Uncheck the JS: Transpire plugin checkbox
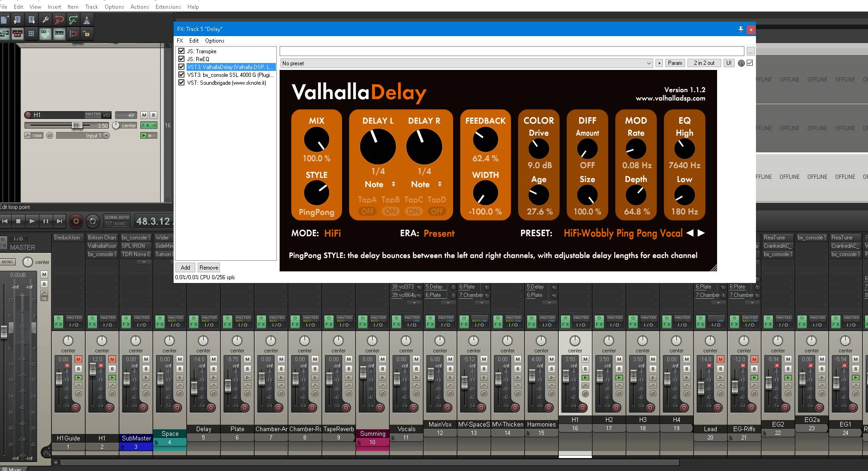The width and height of the screenshot is (868, 471). 181,51
